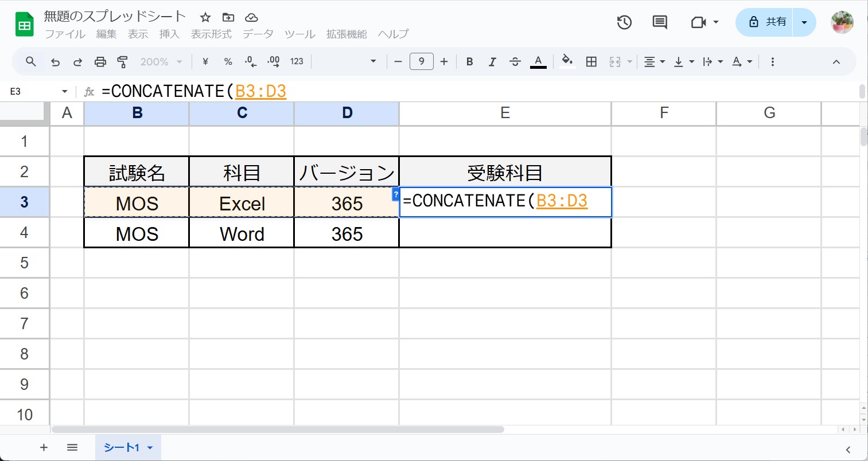This screenshot has width=868, height=461.
Task: Print the spreadsheet
Action: (100, 61)
